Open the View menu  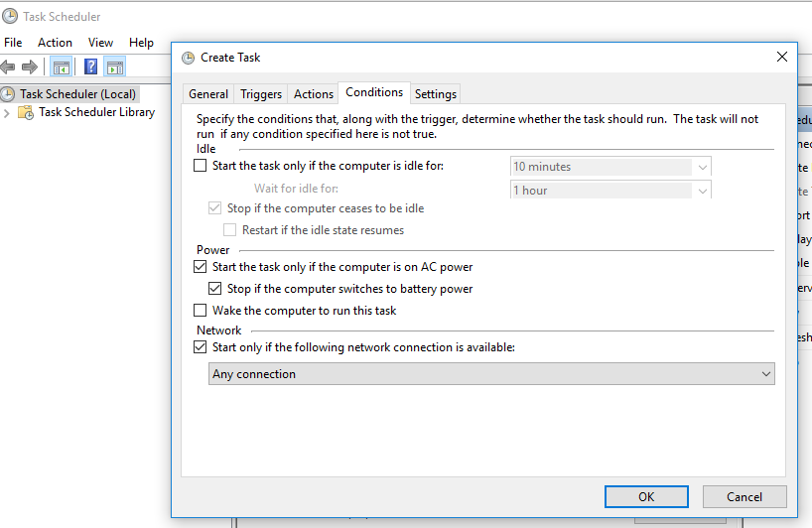click(x=100, y=43)
